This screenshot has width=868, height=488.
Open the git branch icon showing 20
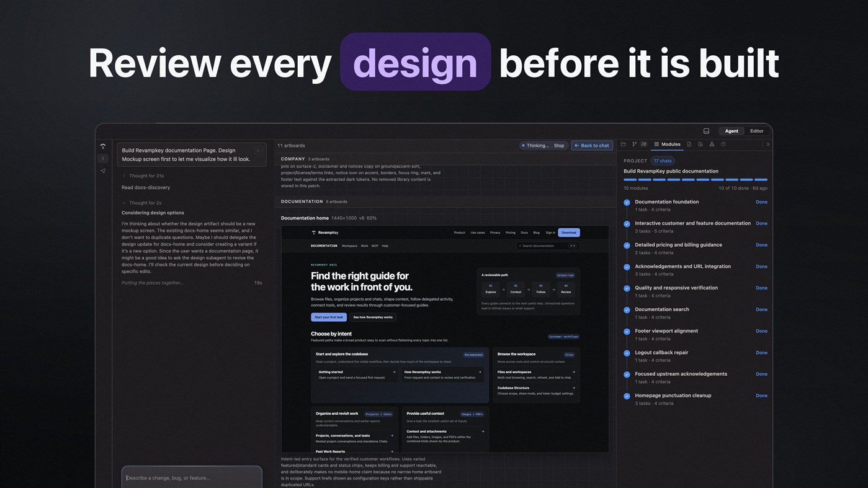coord(638,144)
